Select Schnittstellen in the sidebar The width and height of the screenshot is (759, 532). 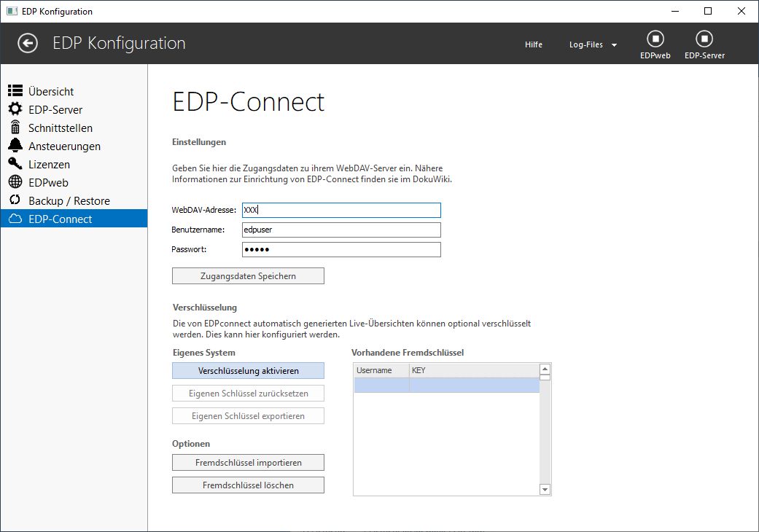pyautogui.click(x=74, y=128)
